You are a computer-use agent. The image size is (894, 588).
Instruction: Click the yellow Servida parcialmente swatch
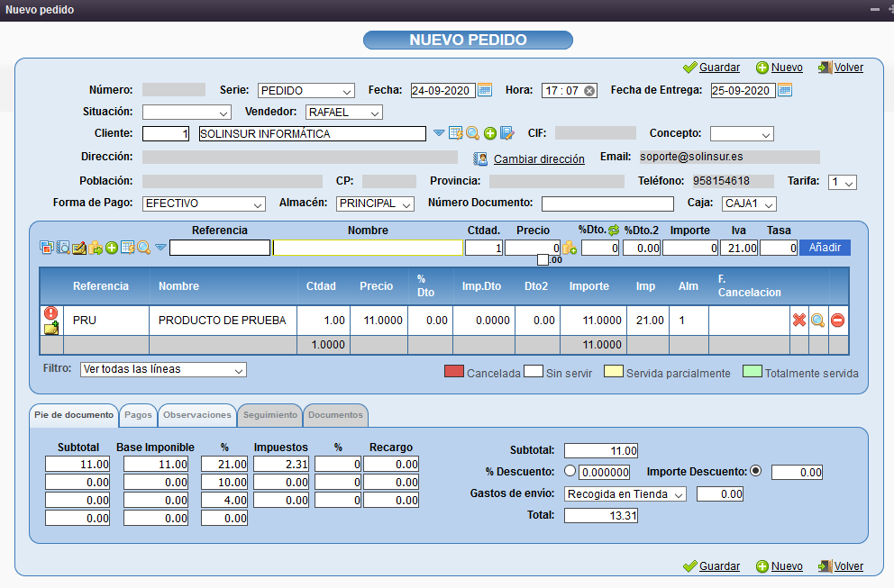pos(614,371)
